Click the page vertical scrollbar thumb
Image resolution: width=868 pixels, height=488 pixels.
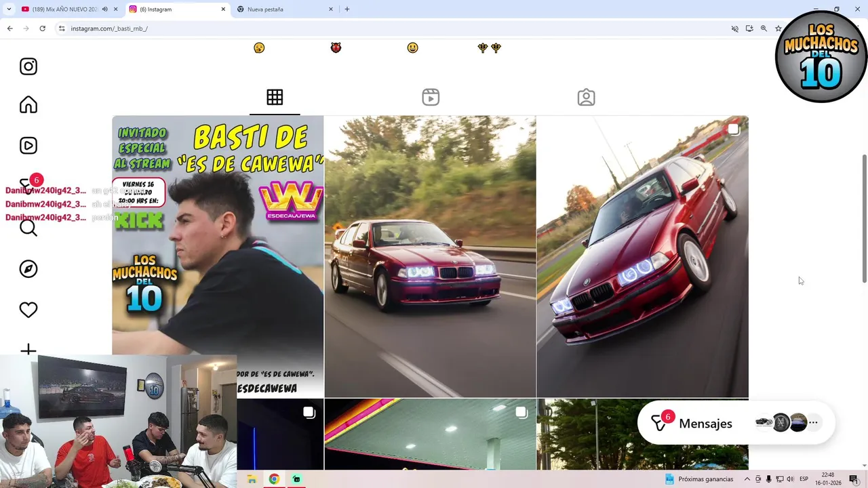coord(864,218)
